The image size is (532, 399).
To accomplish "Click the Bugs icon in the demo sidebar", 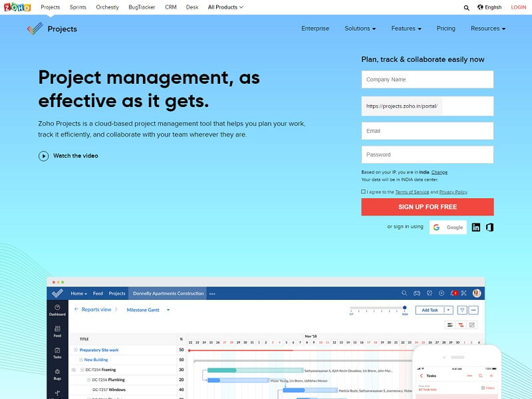I will coord(57,372).
